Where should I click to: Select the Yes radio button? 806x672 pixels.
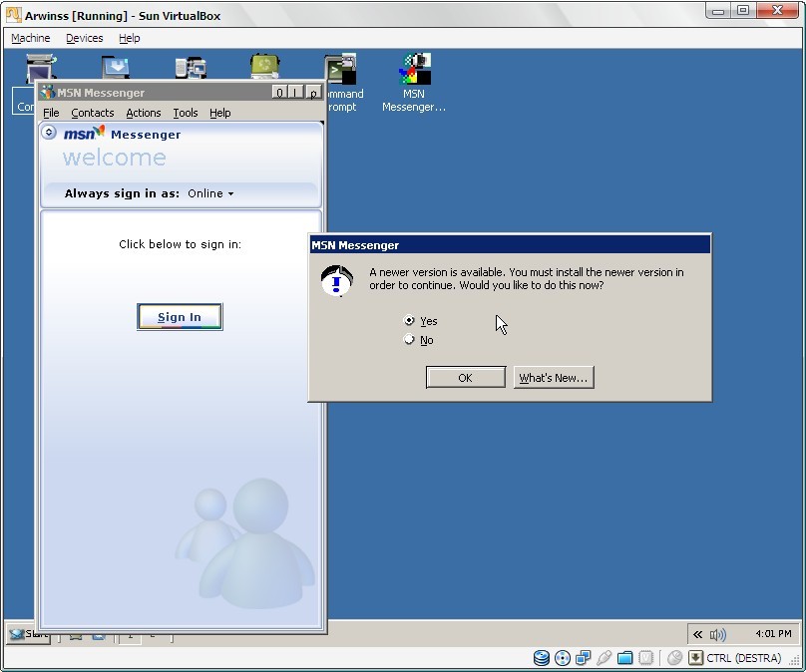pos(409,321)
